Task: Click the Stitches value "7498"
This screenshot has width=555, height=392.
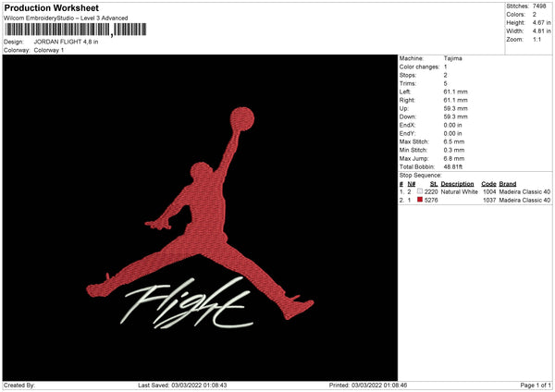Action: click(x=539, y=6)
